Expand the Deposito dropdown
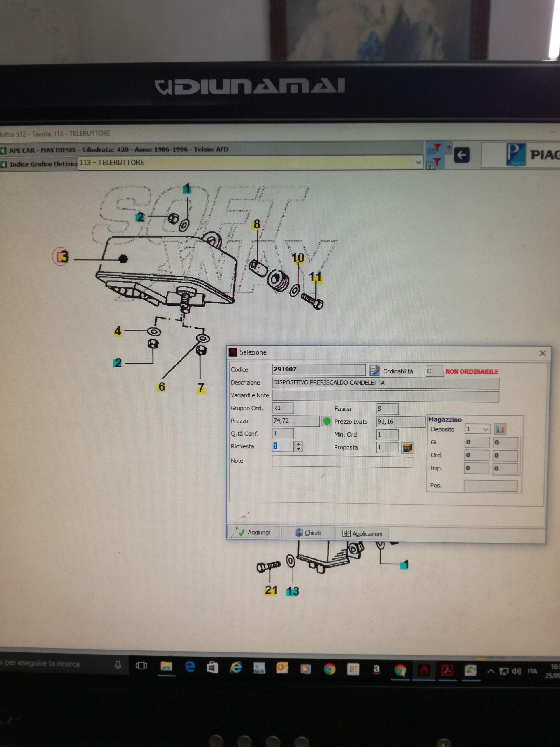This screenshot has height=747, width=560. tap(485, 429)
